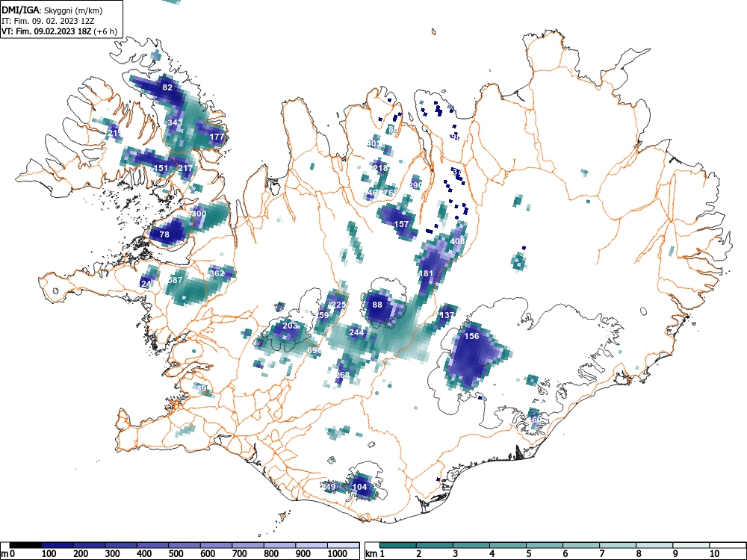Click the 218 value label
This screenshot has height=560, width=747.
[381, 168]
